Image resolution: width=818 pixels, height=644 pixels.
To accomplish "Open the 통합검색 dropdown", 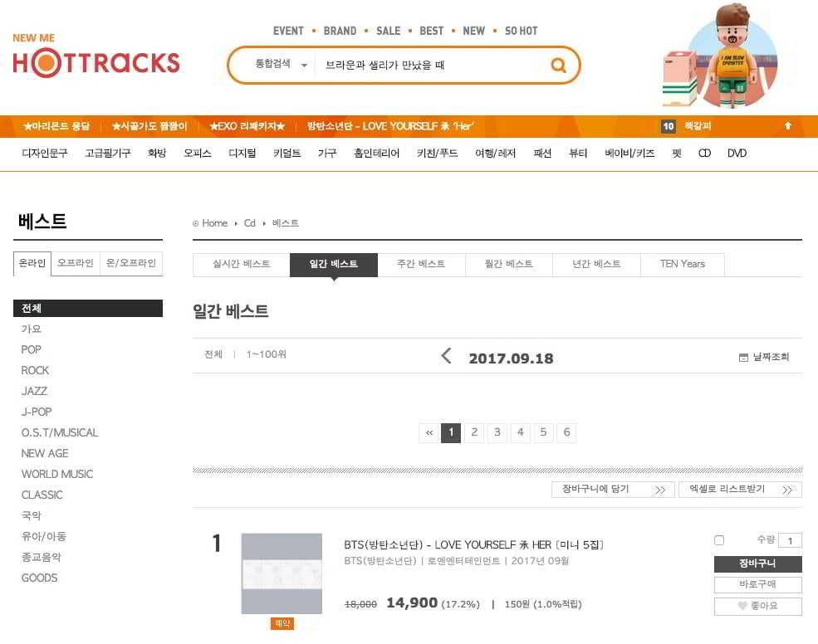I will click(281, 65).
